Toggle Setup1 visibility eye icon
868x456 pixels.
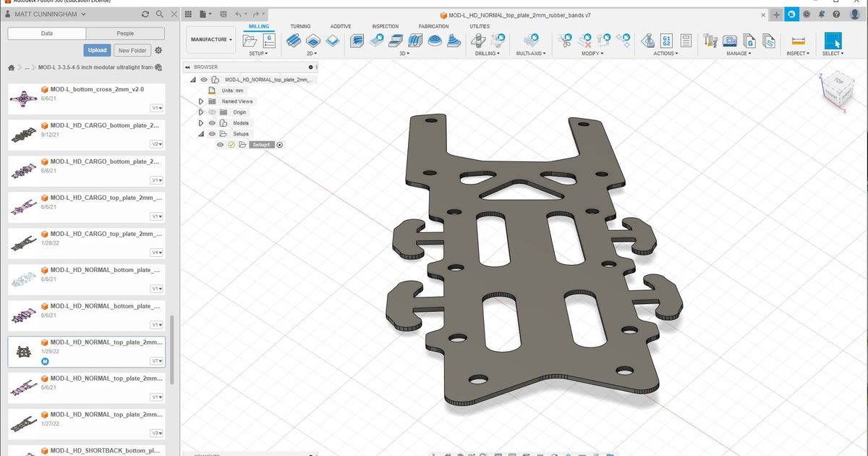220,144
